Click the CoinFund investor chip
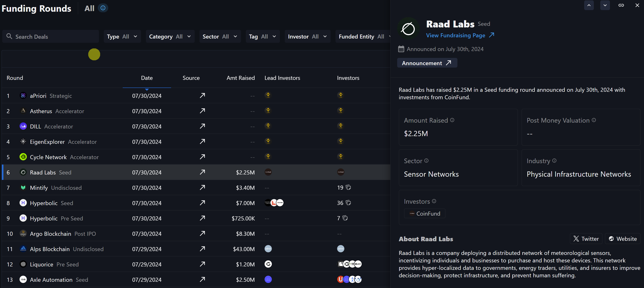The height and width of the screenshot is (288, 644). (425, 213)
